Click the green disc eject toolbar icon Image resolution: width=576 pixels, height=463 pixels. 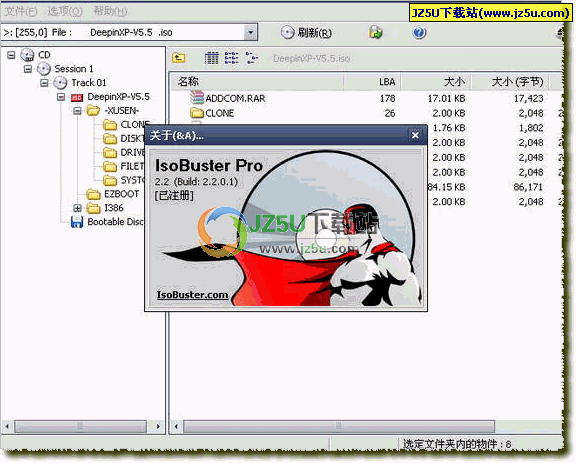[375, 32]
